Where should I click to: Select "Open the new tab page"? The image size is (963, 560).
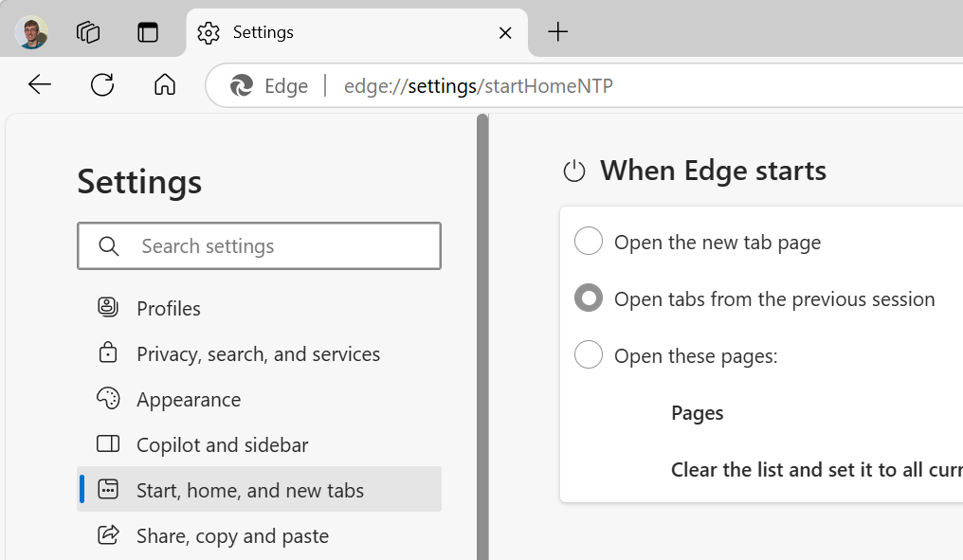coord(588,241)
